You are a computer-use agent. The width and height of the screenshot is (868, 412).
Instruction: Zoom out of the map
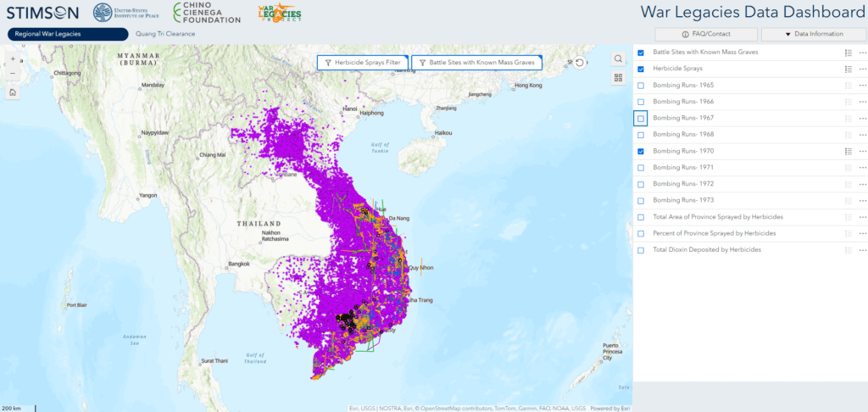click(x=13, y=73)
